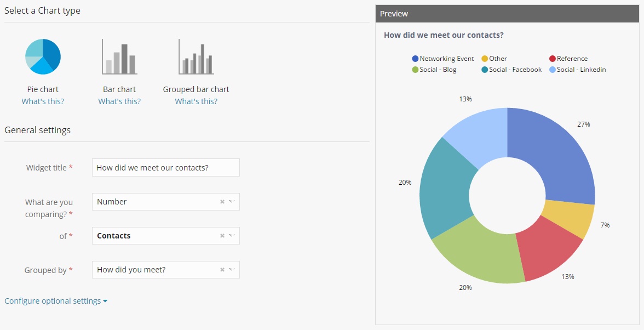Image resolution: width=644 pixels, height=330 pixels.
Task: Toggle the Networking Event legend entry
Action: tap(444, 58)
